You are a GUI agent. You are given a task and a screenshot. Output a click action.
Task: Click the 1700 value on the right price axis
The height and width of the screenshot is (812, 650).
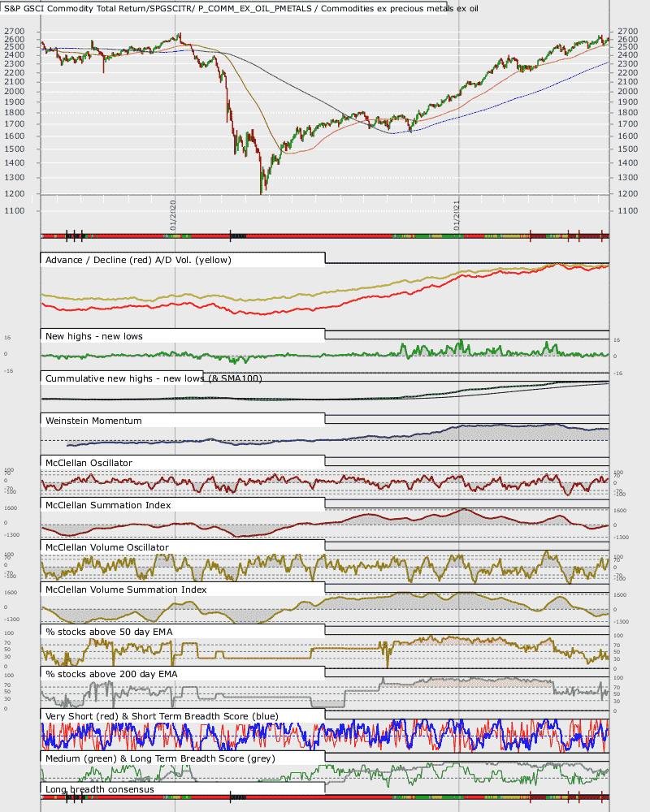tap(628, 124)
